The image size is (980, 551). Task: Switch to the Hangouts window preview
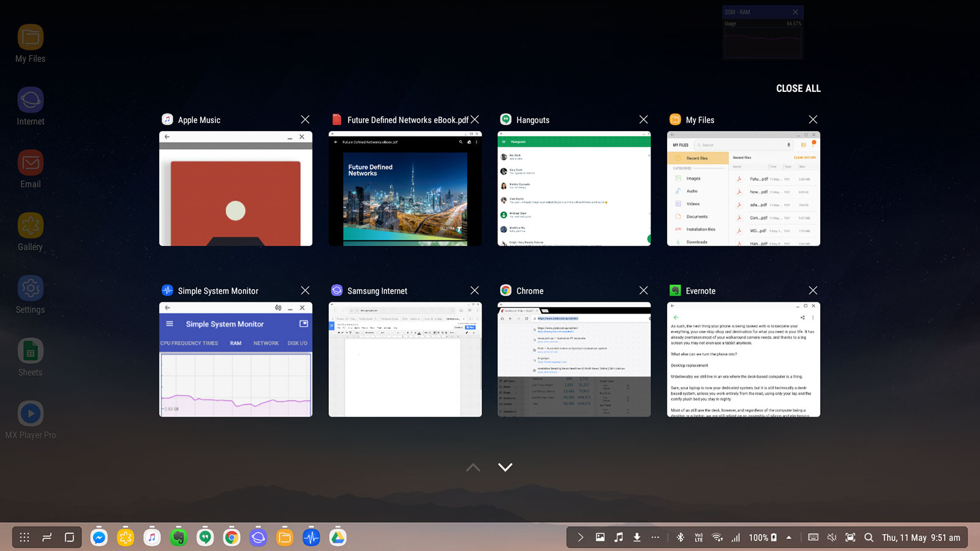click(x=574, y=189)
